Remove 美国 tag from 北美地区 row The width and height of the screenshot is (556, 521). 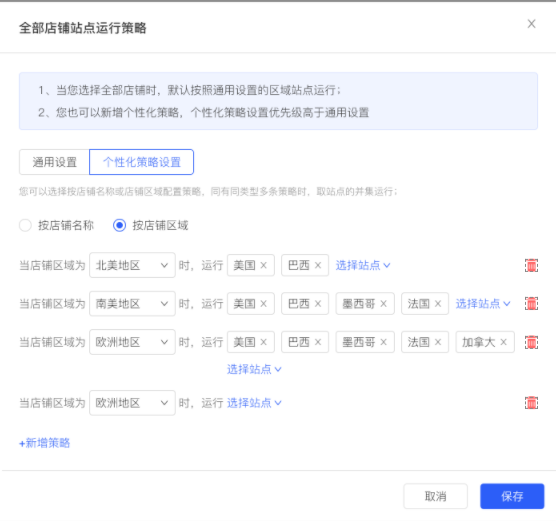click(x=263, y=265)
